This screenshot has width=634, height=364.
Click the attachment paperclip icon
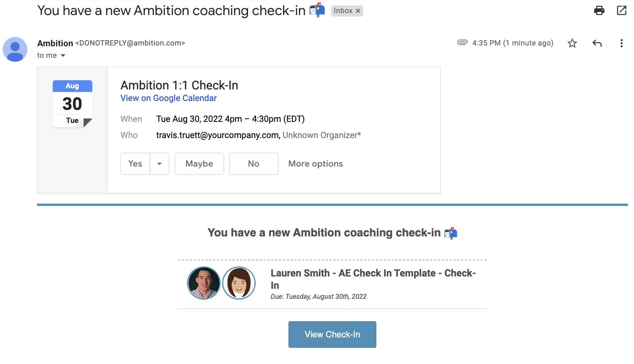coord(462,43)
